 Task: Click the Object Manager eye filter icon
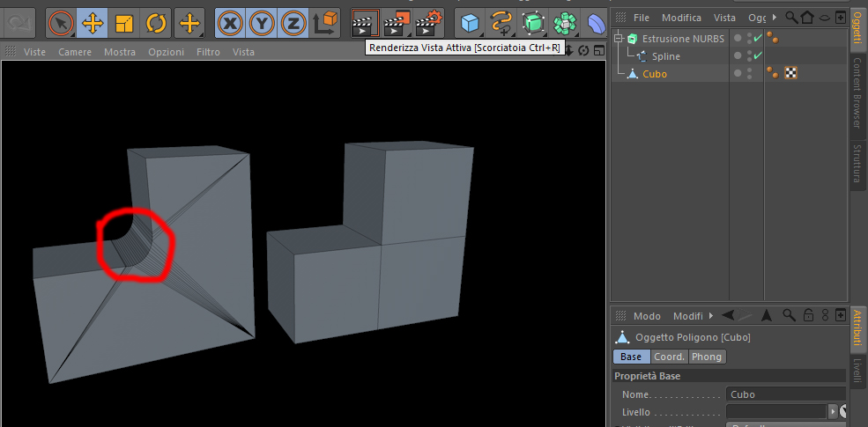[824, 18]
